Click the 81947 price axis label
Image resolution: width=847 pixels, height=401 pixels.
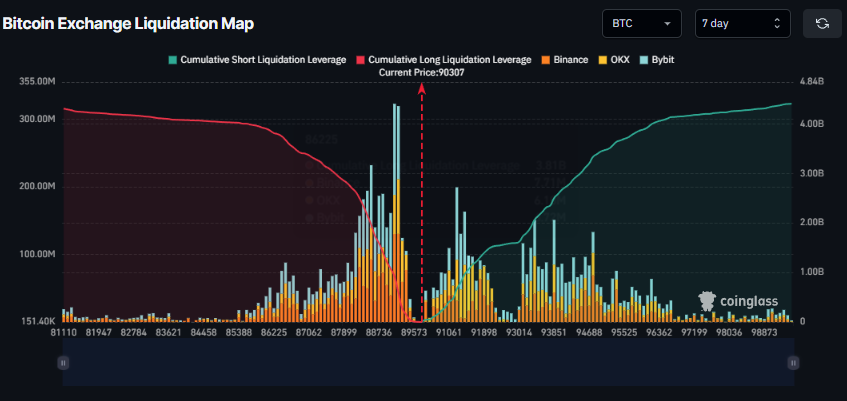(x=98, y=332)
